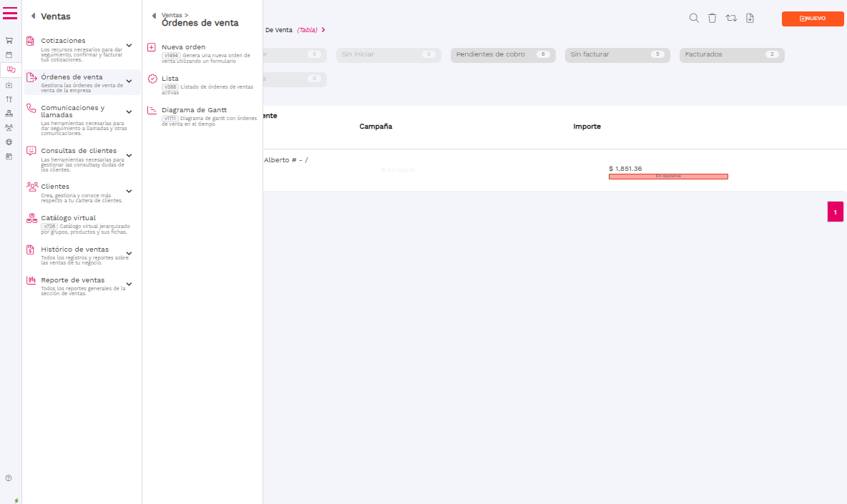The image size is (847, 504).
Task: Click the shopping cart sidebar icon
Action: 9,41
